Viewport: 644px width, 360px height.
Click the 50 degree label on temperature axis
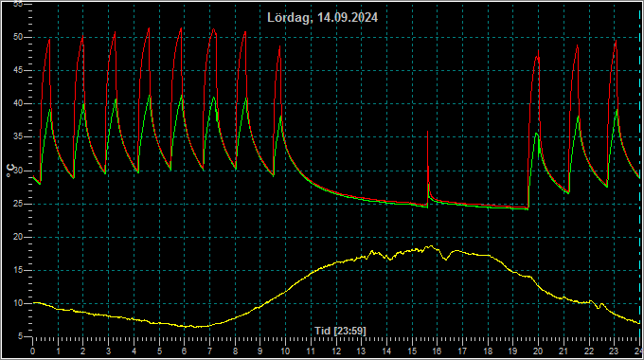click(x=17, y=37)
